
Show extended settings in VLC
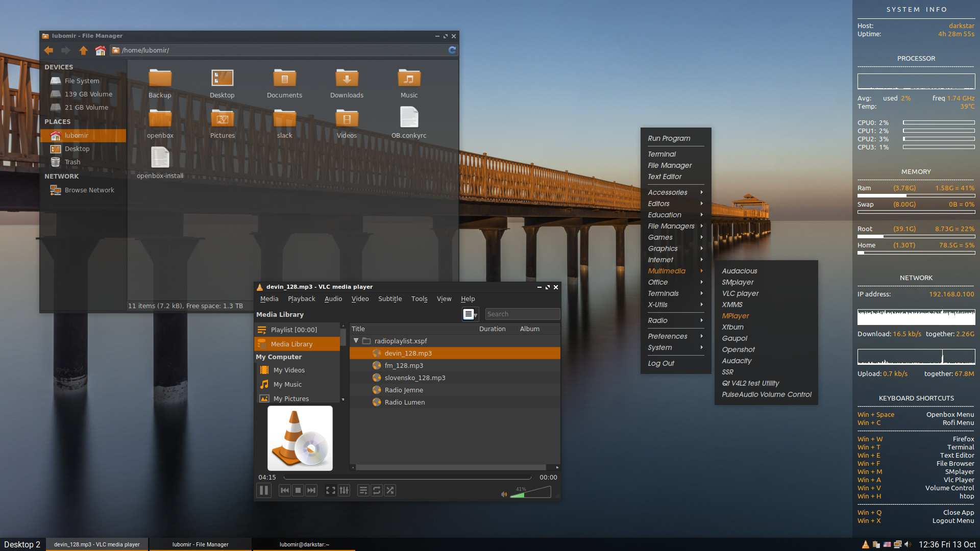pyautogui.click(x=344, y=490)
